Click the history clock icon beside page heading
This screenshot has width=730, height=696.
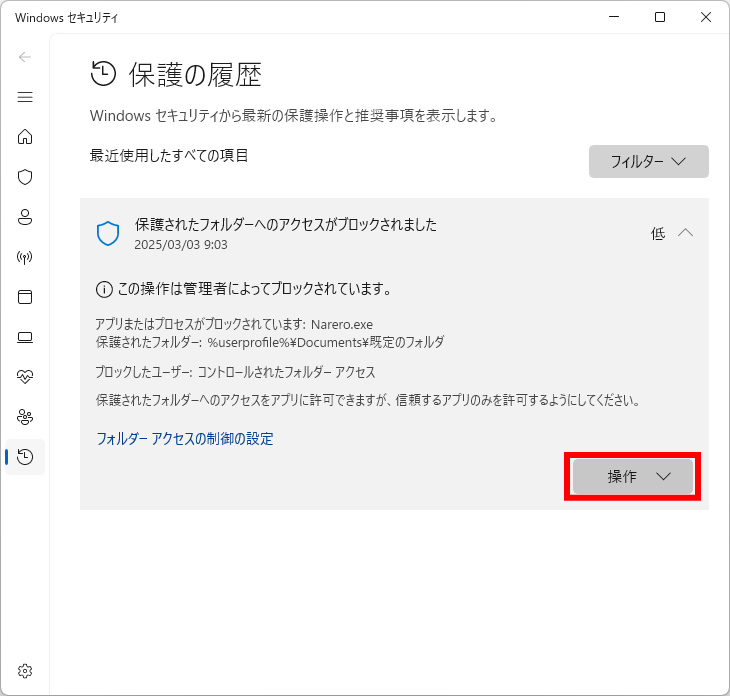pos(103,74)
